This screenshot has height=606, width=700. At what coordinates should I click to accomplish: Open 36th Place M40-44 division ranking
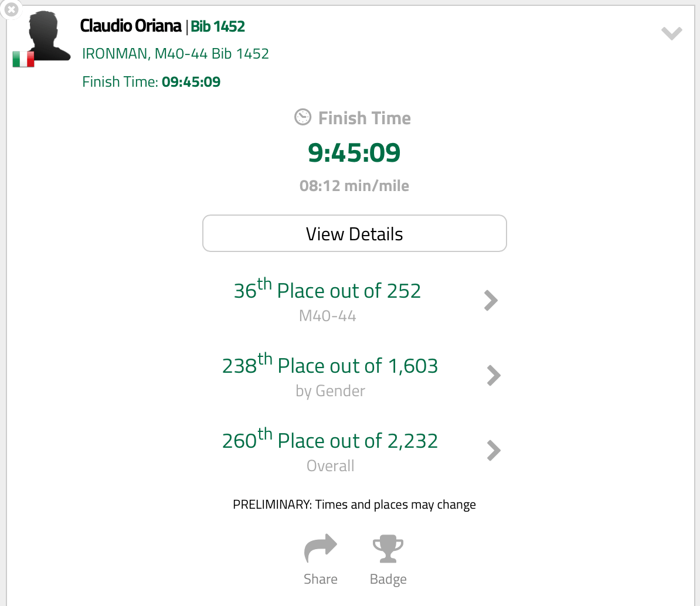click(327, 291)
